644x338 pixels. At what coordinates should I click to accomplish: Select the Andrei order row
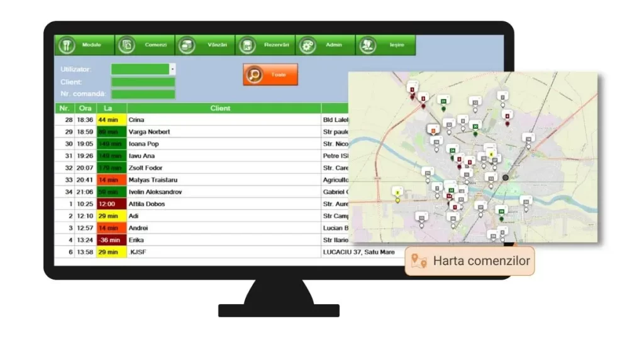pos(201,228)
